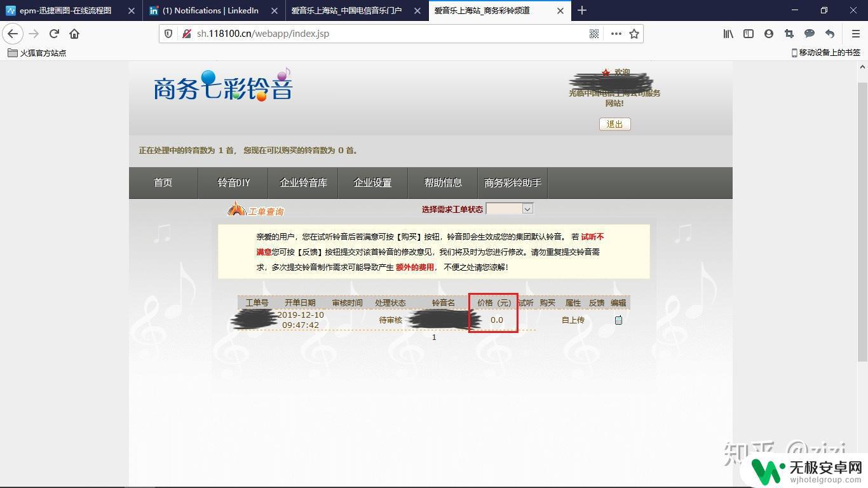Close the 商务彩铃频道 tab
This screenshot has width=868, height=488.
560,11
